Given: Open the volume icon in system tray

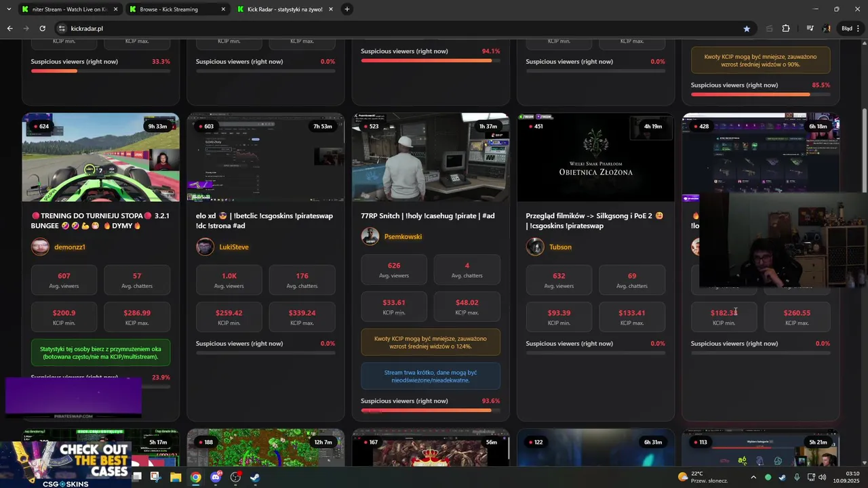Looking at the screenshot, I should click(x=823, y=477).
